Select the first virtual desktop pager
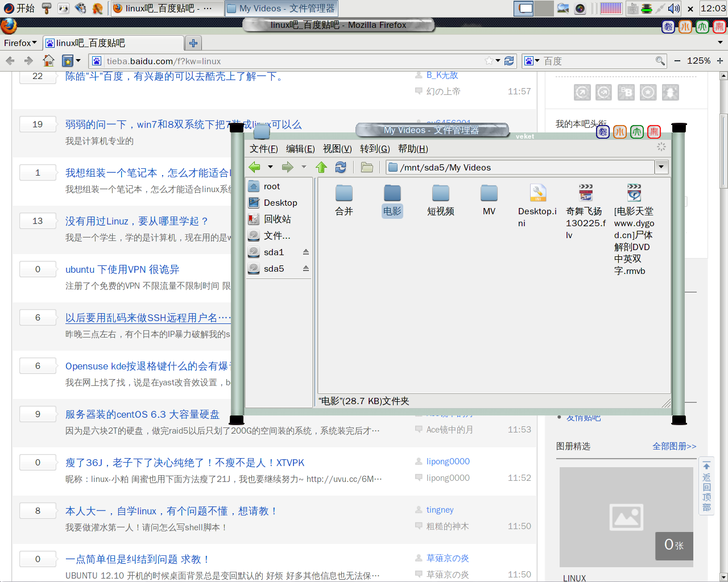Viewport: 728px width, 582px height. click(x=524, y=8)
